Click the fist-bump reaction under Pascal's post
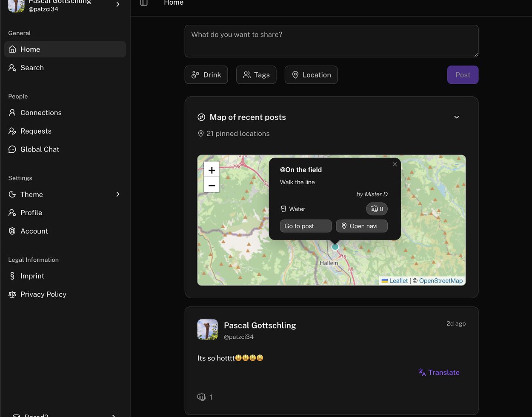532x417 pixels. pyautogui.click(x=202, y=397)
